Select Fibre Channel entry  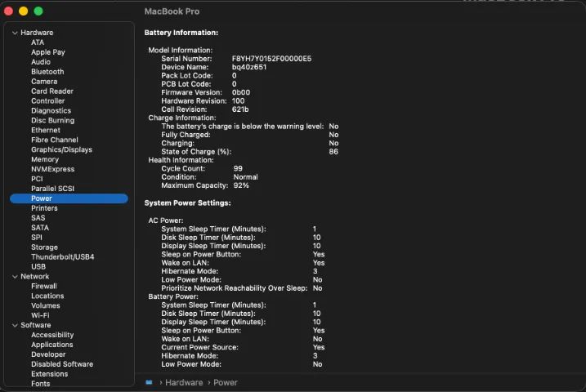coord(55,140)
